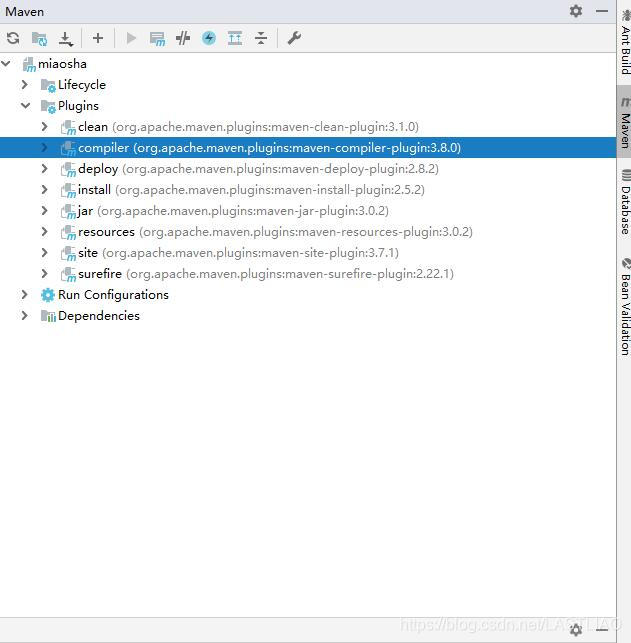Expand the deploy plugin node
The image size is (631, 643).
(x=44, y=169)
